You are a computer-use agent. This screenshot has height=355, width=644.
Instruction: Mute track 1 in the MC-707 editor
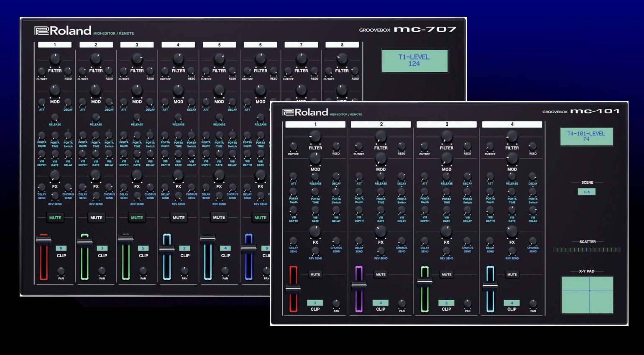55,218
